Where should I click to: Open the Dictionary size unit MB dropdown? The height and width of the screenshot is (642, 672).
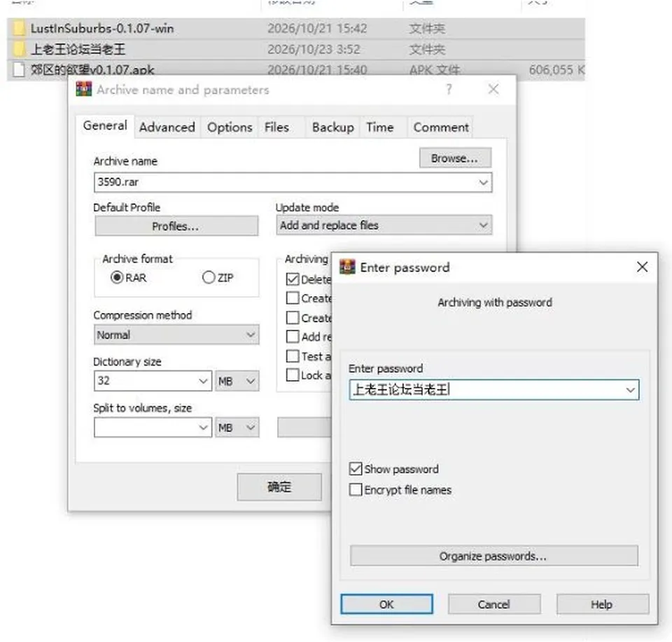point(237,381)
